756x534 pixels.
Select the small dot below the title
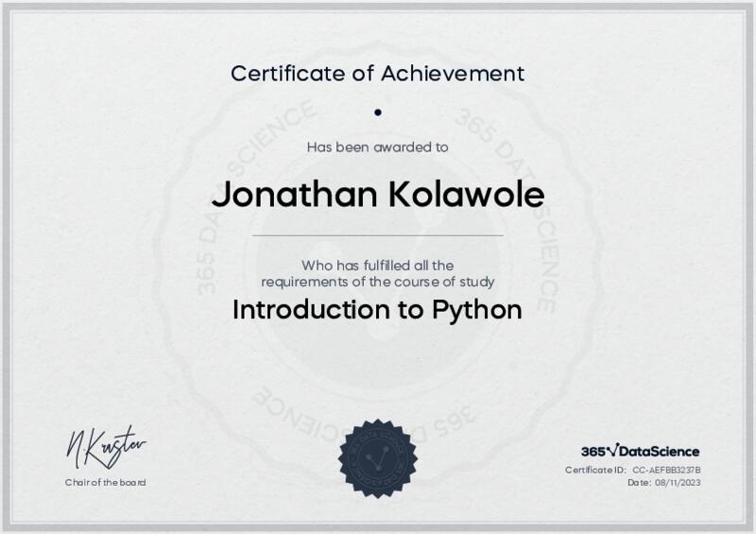click(x=377, y=112)
